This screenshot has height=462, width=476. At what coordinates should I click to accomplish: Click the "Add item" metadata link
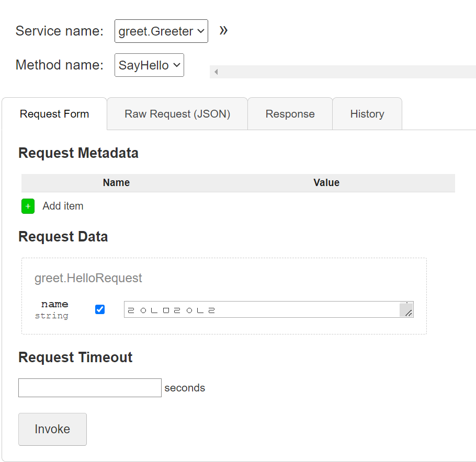(x=63, y=206)
